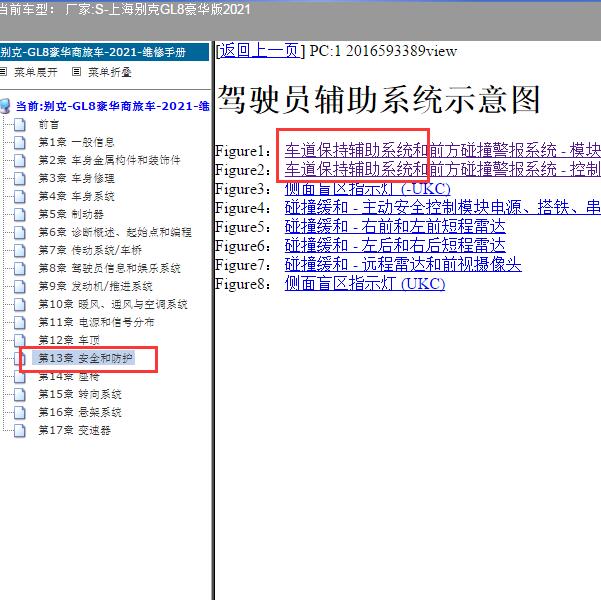Click the page icon for 第14章 座椅
Viewport: 601px width, 600px height.
coord(20,376)
